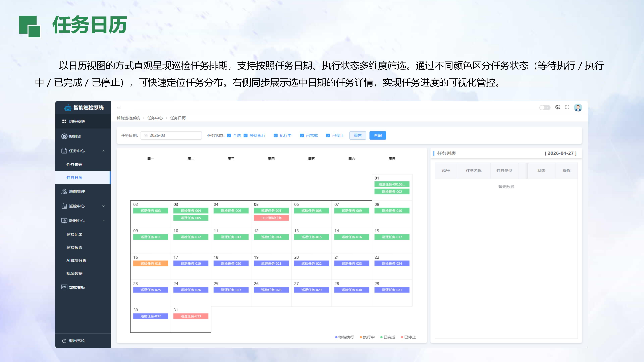
Task: Click 任务日历 in the breadcrumb
Action: point(178,118)
